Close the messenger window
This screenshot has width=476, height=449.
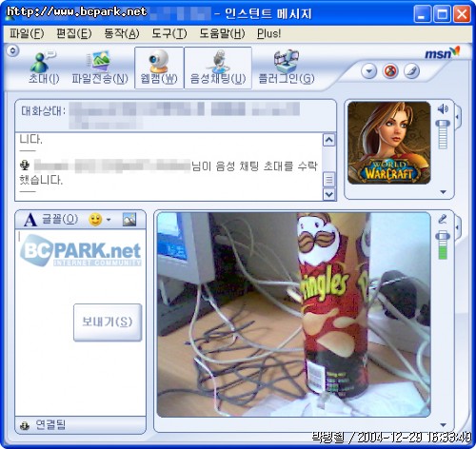tap(462, 14)
